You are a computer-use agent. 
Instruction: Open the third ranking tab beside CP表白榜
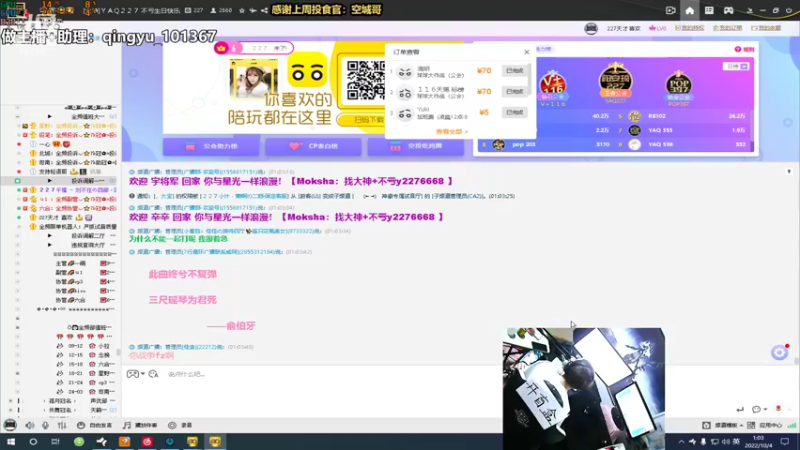[x=416, y=146]
